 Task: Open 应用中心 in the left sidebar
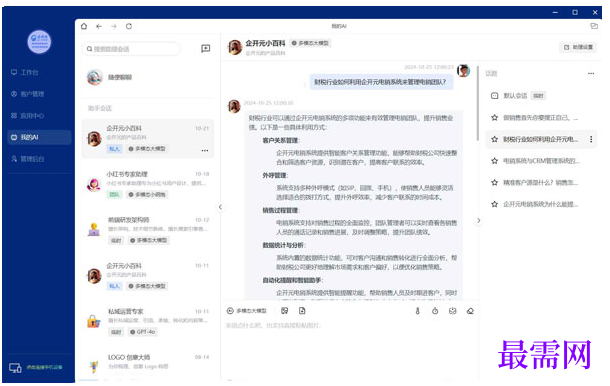(x=27, y=116)
